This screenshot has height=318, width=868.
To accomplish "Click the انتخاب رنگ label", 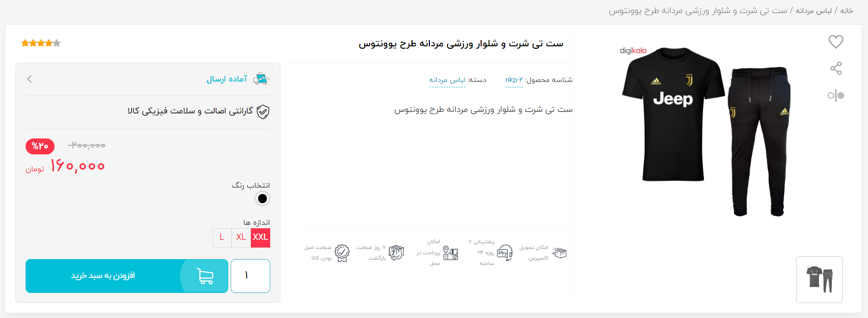I will tap(251, 185).
